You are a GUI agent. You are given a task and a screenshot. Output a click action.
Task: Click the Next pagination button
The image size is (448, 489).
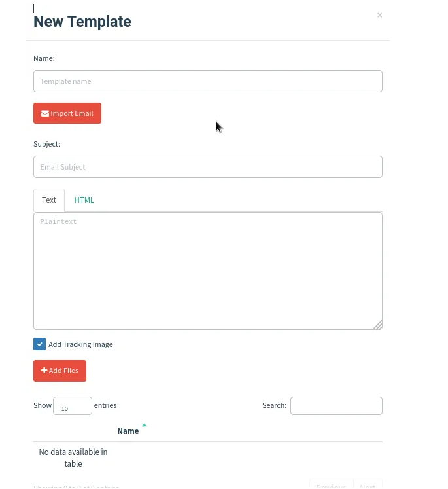coord(368,484)
